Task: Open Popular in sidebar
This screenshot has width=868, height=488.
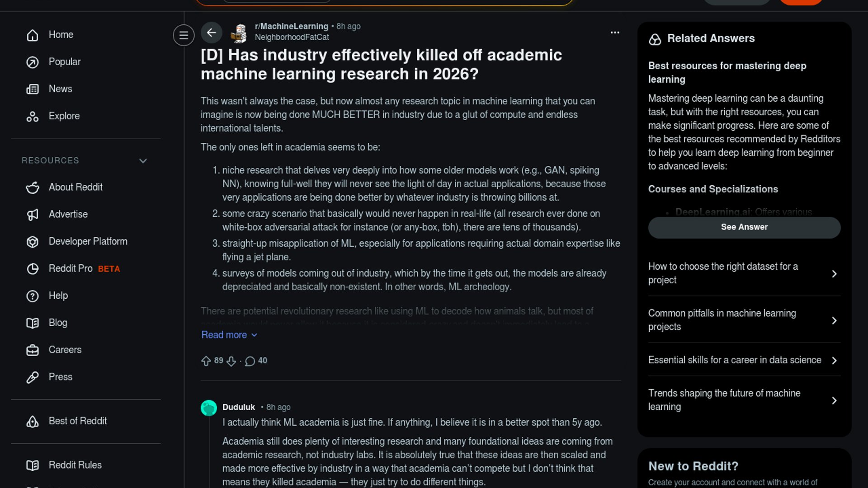Action: (64, 62)
